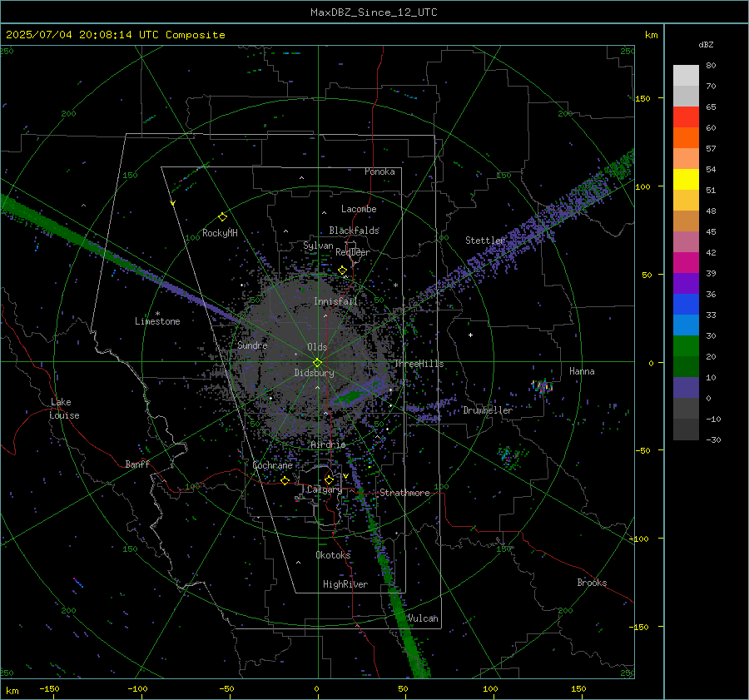Select the 30 dBZ light blue swatch
Screen dimensions: 749x700
pyautogui.click(x=686, y=325)
